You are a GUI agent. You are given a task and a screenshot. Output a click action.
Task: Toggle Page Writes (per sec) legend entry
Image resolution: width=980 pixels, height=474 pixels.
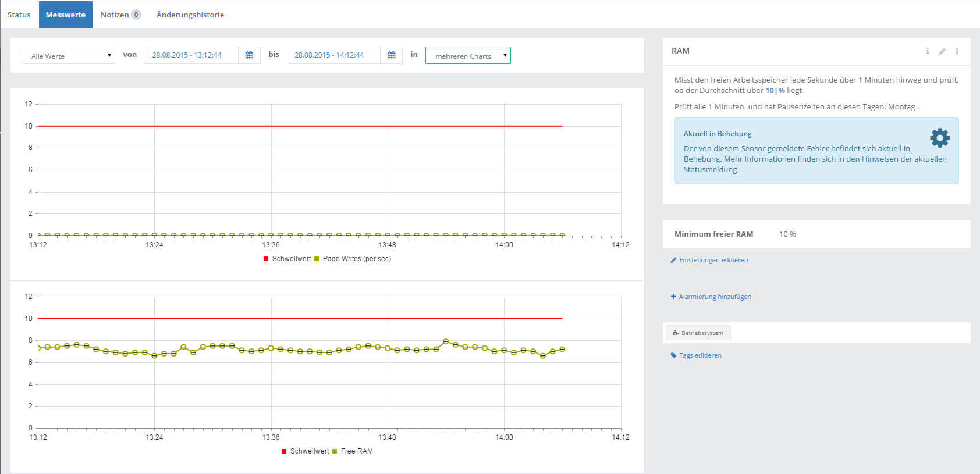tap(356, 259)
